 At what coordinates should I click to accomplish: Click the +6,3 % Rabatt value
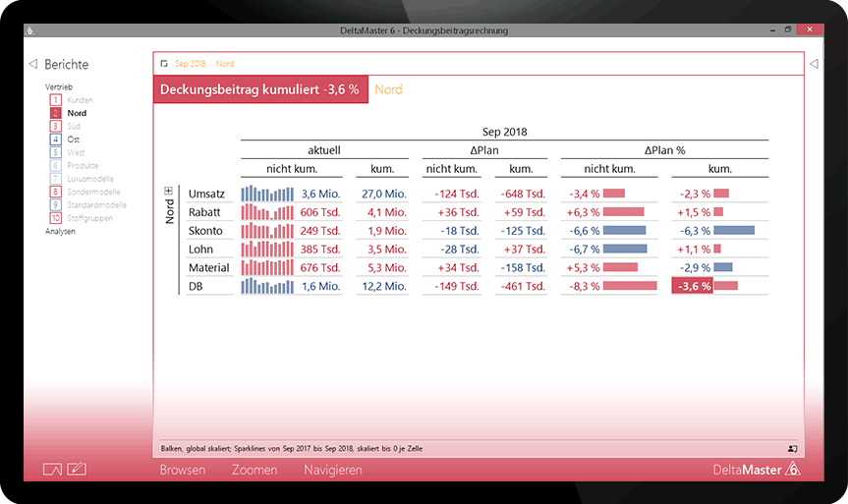click(x=583, y=212)
